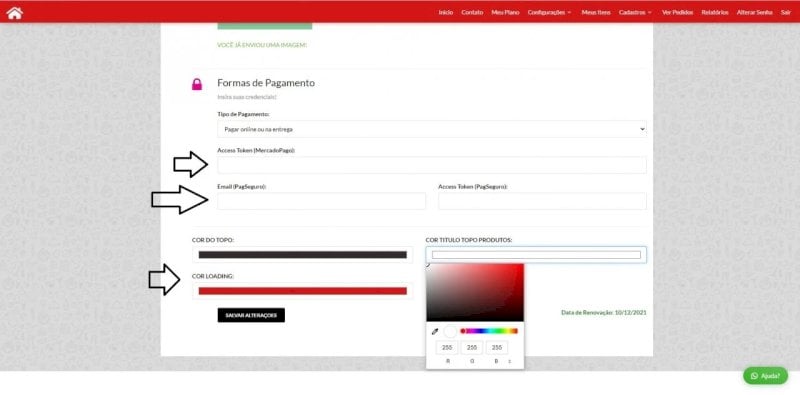The image size is (800, 395).
Task: Pick a shade in the saturation gradient area
Action: click(x=475, y=292)
